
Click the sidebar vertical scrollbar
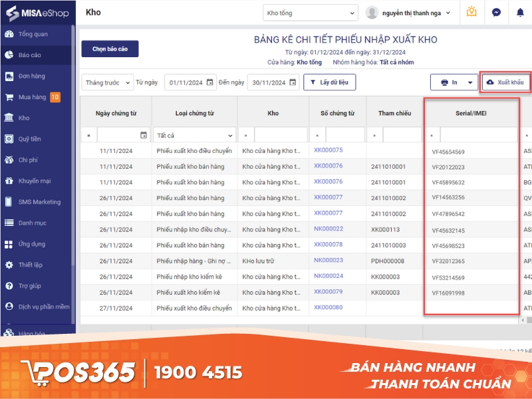click(x=73, y=146)
